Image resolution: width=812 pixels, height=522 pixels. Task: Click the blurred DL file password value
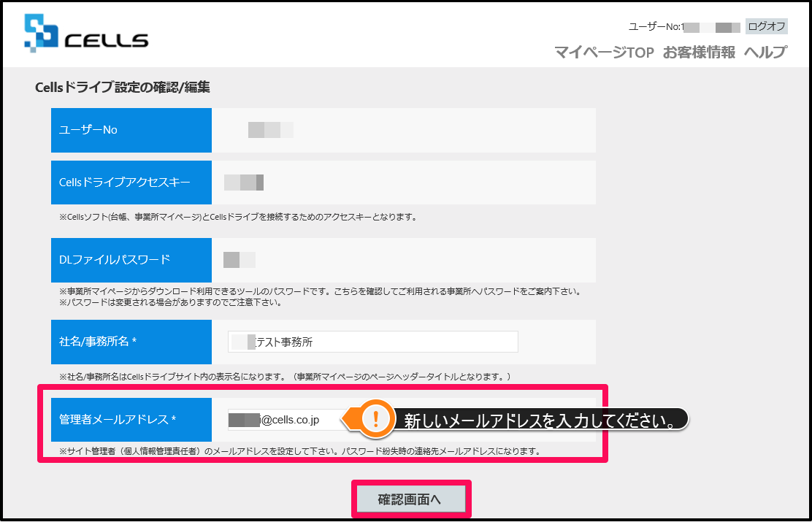240,260
